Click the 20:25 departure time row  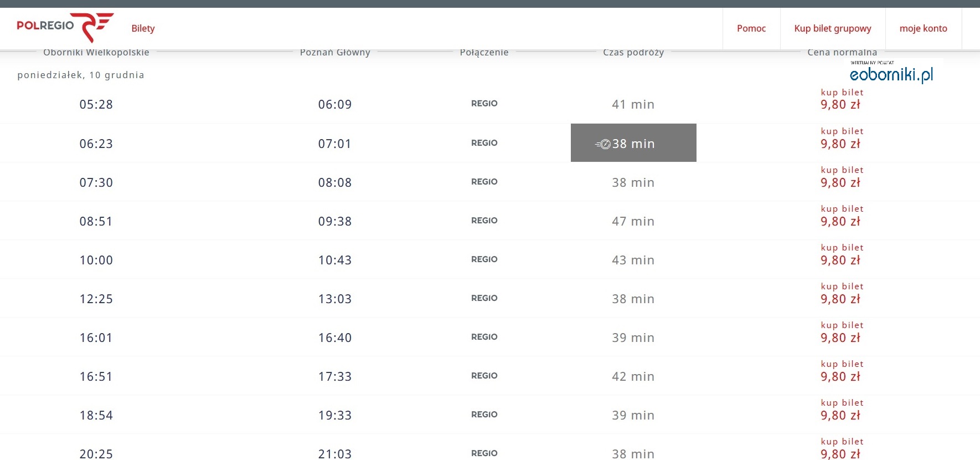click(x=490, y=449)
